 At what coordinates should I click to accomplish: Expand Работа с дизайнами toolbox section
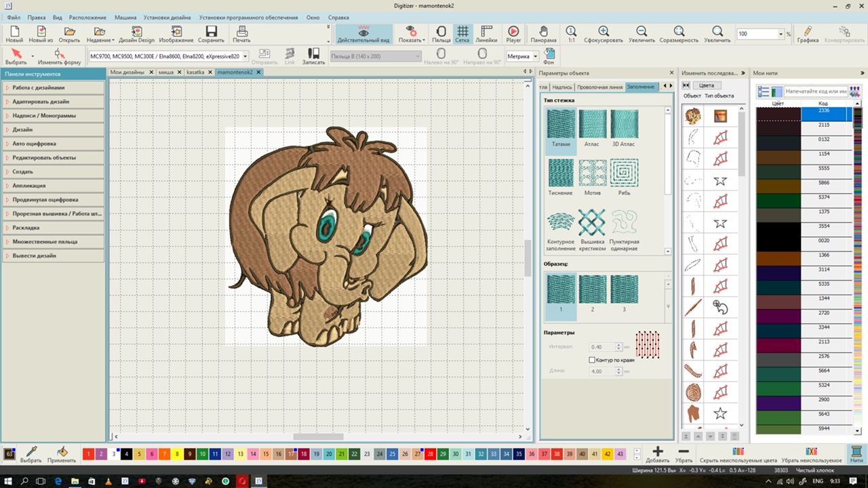pyautogui.click(x=53, y=87)
